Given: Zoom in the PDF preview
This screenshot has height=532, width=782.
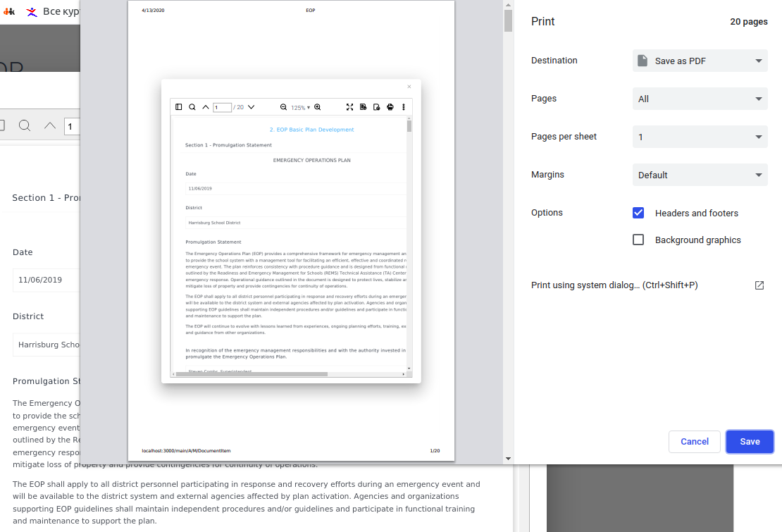Looking at the screenshot, I should tap(318, 106).
